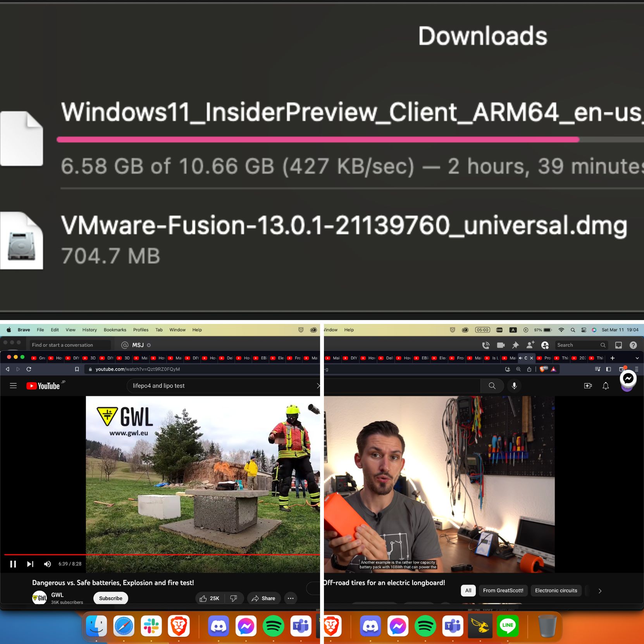
Task: Open LINE app in the Dock
Action: pyautogui.click(x=508, y=626)
